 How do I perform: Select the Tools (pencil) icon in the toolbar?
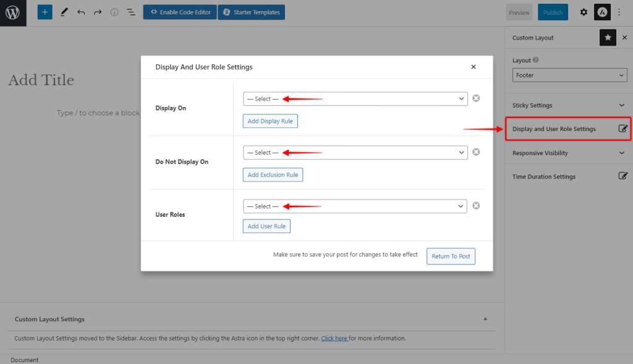click(x=64, y=12)
